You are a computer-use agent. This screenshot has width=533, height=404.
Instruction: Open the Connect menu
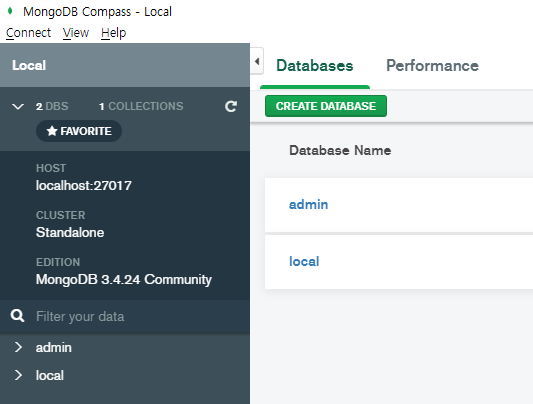coord(29,33)
